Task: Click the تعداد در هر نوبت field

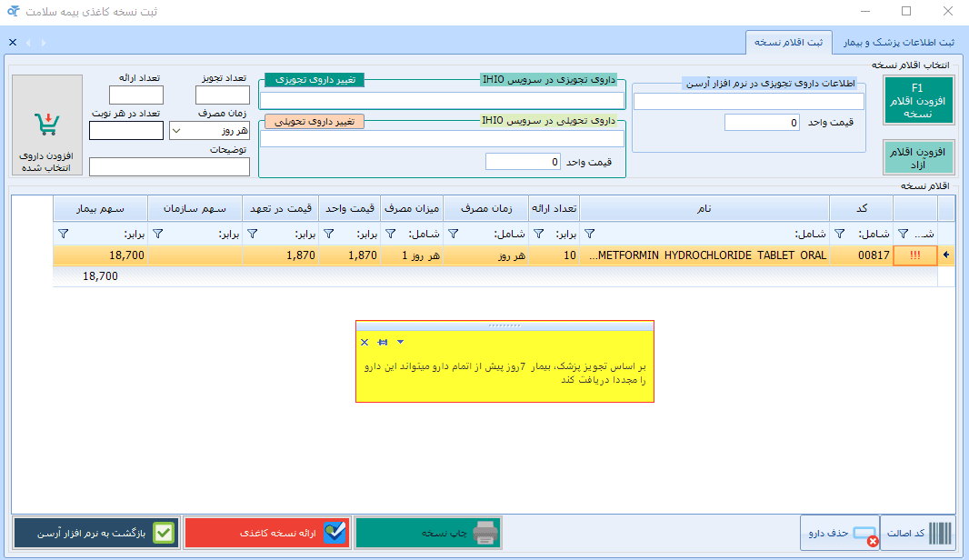Action: (x=126, y=130)
